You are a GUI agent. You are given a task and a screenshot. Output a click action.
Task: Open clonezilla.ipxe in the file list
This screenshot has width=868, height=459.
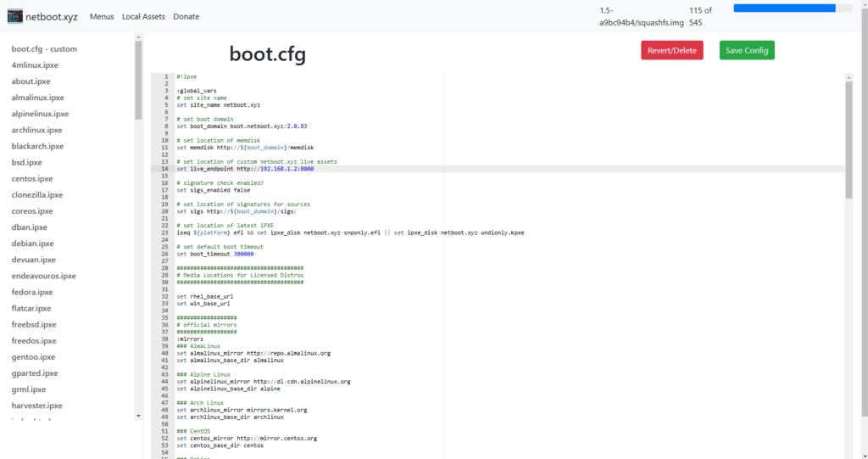(x=37, y=194)
